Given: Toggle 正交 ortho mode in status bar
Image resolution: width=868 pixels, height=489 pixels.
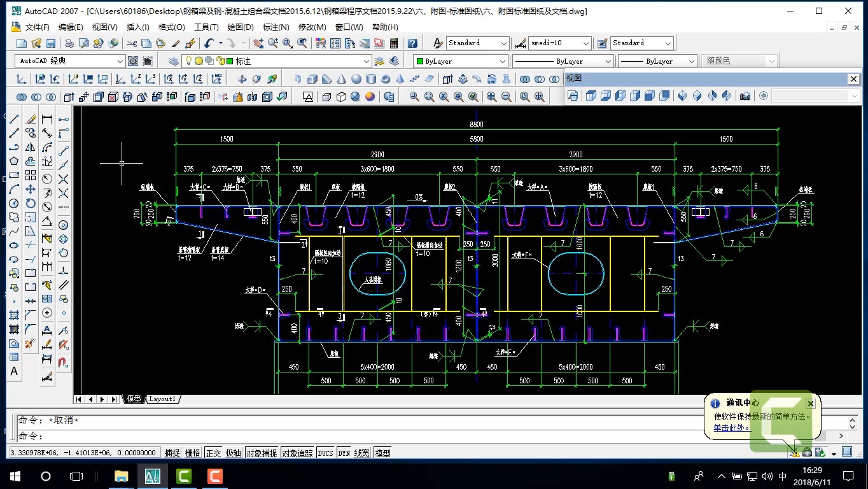Looking at the screenshot, I should (213, 453).
